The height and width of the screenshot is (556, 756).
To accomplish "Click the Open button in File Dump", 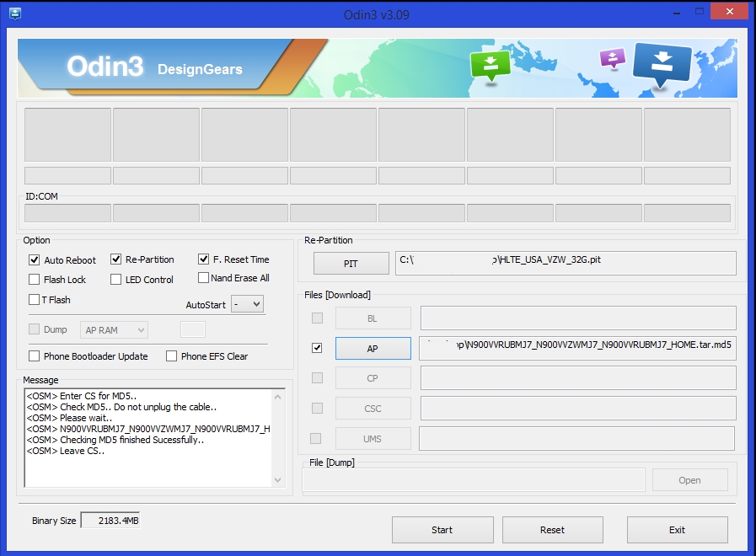I will [x=690, y=480].
